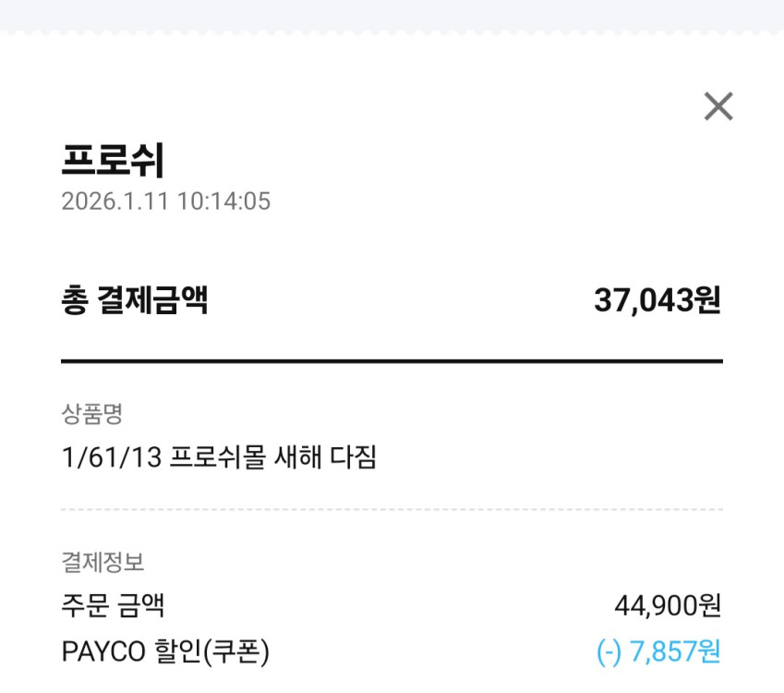Click the total amount 37,043원
The width and height of the screenshot is (784, 693).
[657, 300]
